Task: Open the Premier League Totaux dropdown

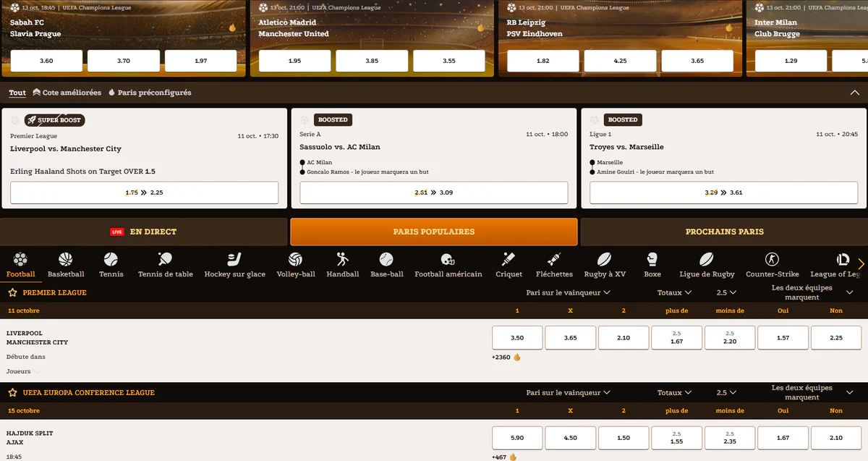Action: click(x=674, y=292)
